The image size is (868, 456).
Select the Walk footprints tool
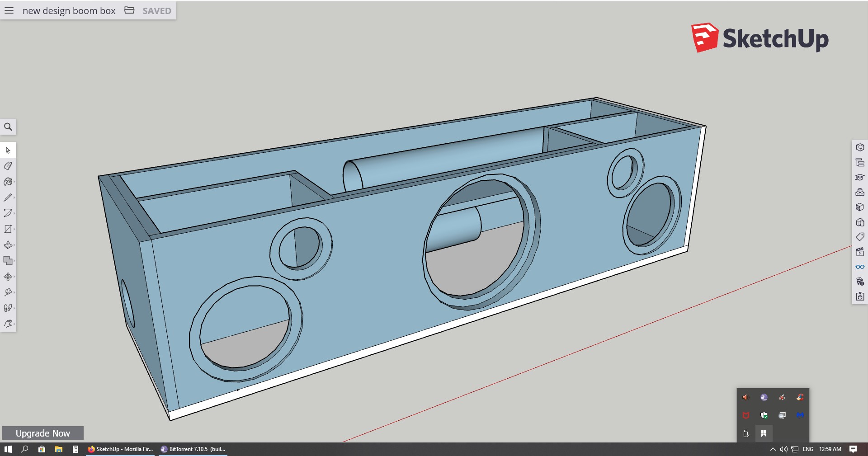coord(8,308)
